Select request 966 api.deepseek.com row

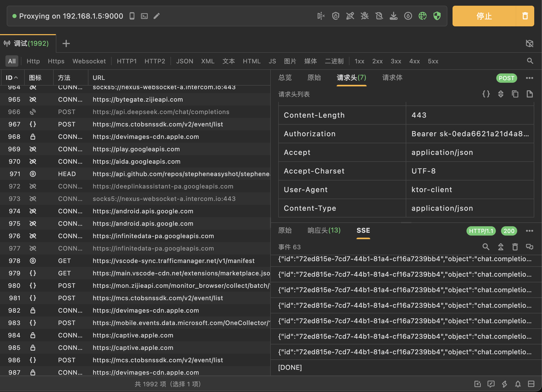[x=161, y=112]
